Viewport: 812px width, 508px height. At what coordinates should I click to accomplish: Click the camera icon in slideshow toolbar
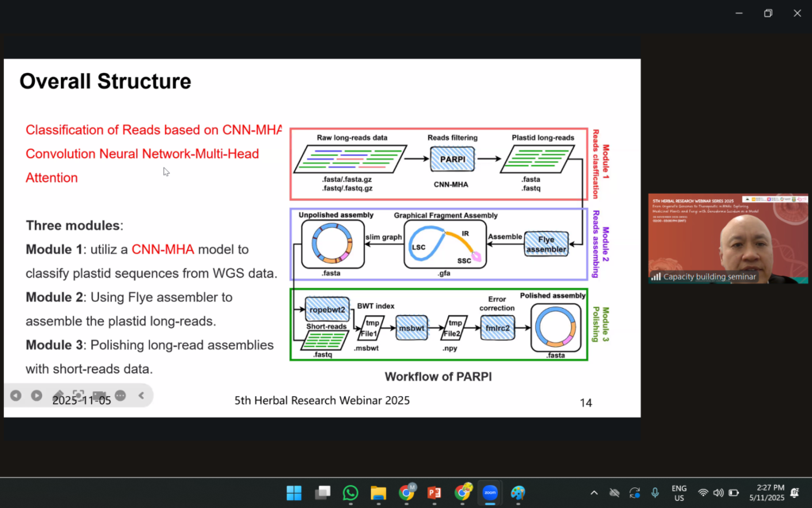[99, 395]
